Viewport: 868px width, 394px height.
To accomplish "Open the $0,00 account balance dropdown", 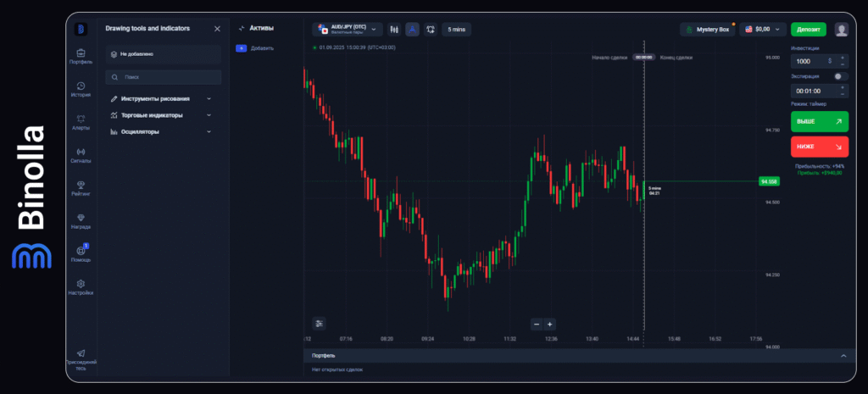I will (762, 29).
